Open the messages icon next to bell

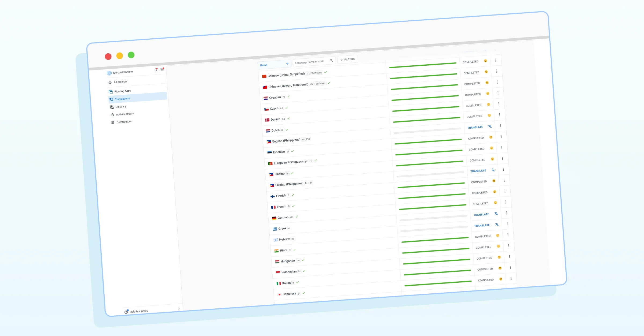tap(162, 69)
